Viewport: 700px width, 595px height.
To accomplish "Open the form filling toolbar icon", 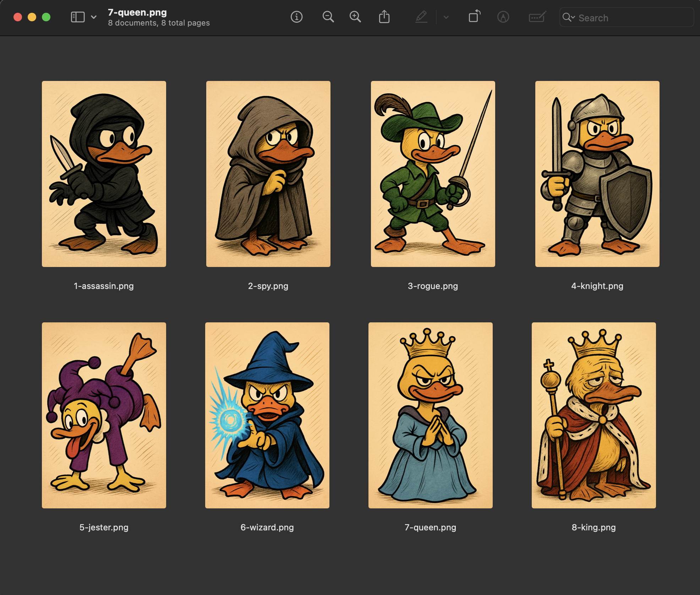I will tap(537, 17).
